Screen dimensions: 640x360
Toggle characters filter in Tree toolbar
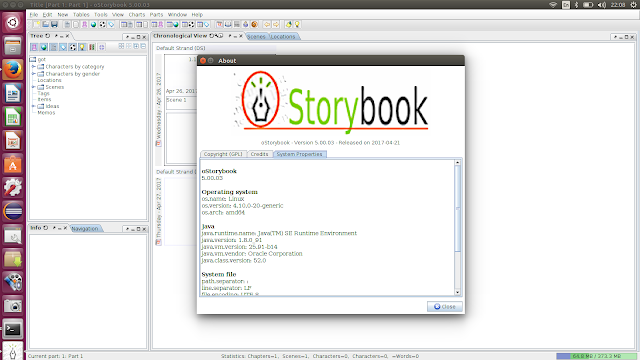click(34, 47)
